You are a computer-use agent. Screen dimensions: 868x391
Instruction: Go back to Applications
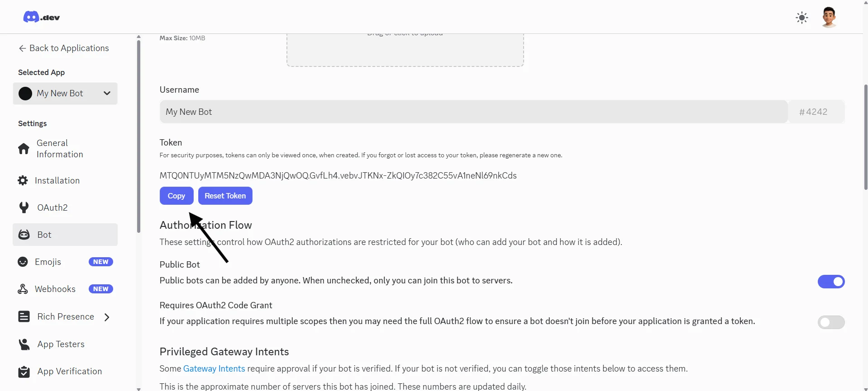(x=64, y=48)
